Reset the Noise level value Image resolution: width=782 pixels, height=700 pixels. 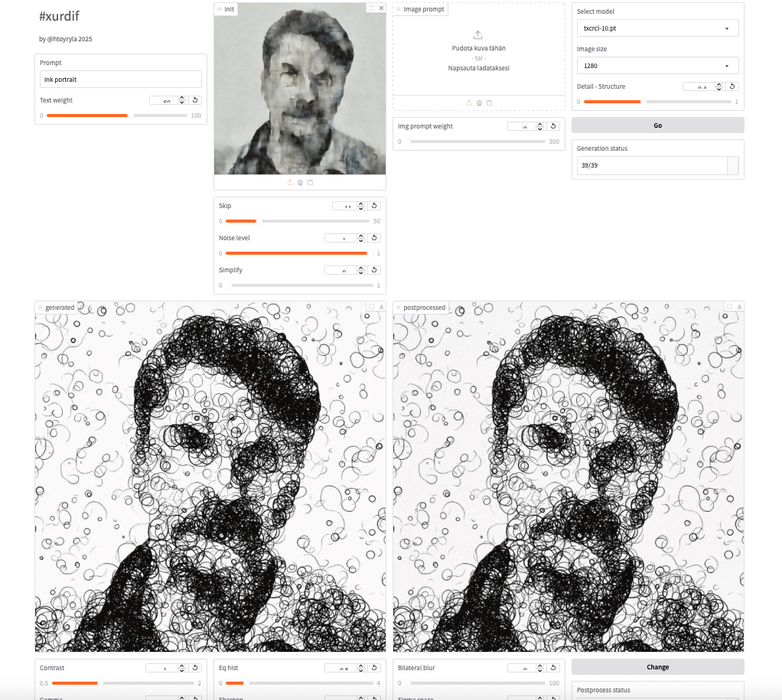(374, 238)
